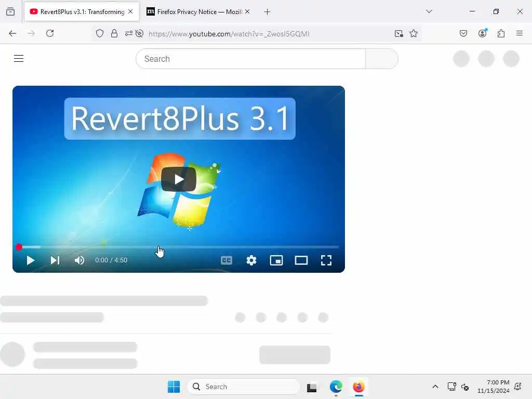Viewport: 532px width, 399px height.
Task: Open the tracking protection shield icon
Action: tap(99, 33)
